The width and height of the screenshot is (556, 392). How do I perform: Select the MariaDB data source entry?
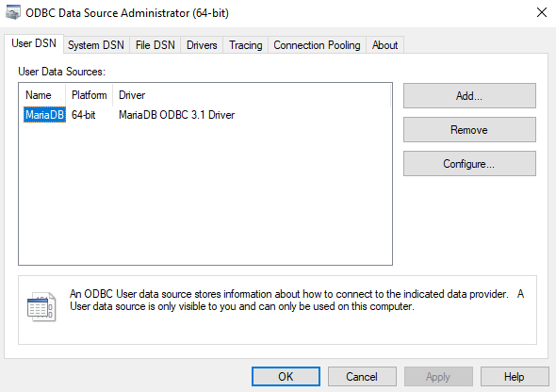[44, 115]
